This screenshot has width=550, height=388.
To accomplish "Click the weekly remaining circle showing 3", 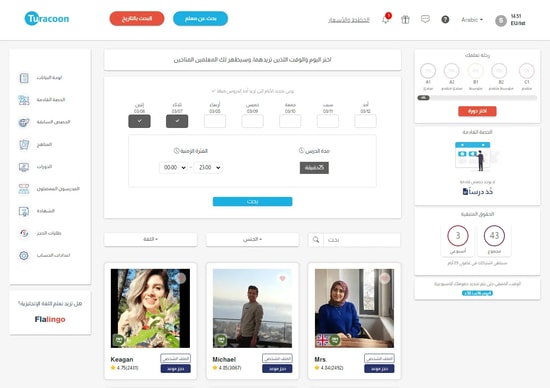I will point(458,236).
